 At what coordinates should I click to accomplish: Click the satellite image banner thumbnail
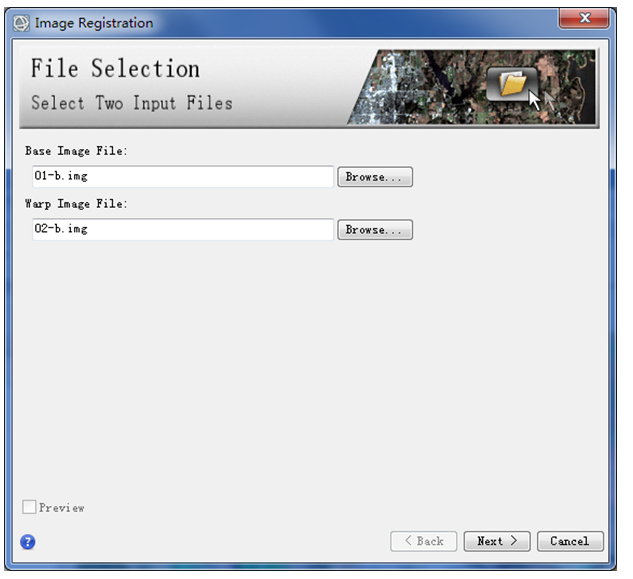[472, 87]
